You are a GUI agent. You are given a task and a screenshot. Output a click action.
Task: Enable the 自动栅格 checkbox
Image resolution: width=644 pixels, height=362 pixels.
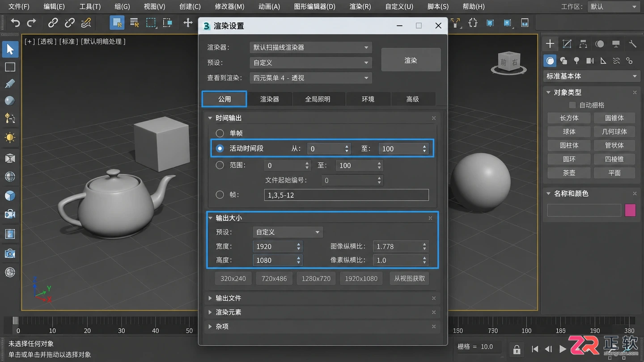[572, 105]
